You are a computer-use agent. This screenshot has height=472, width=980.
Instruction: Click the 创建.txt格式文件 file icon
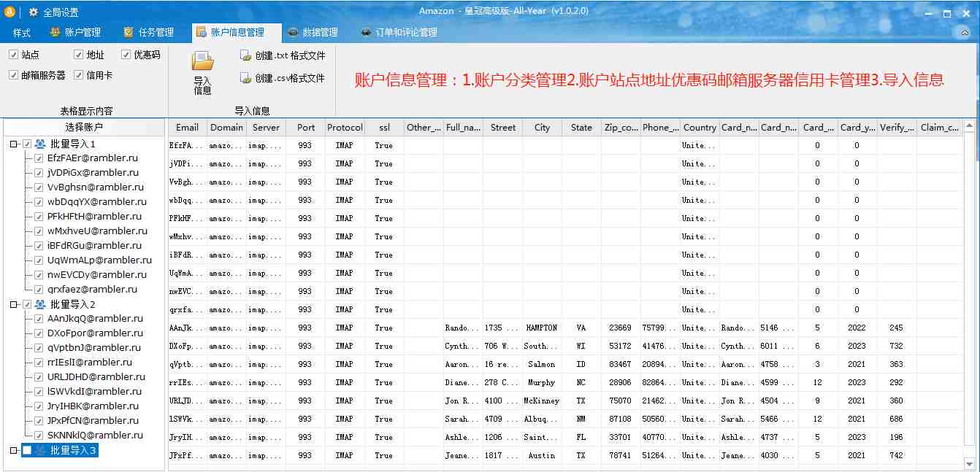[245, 55]
